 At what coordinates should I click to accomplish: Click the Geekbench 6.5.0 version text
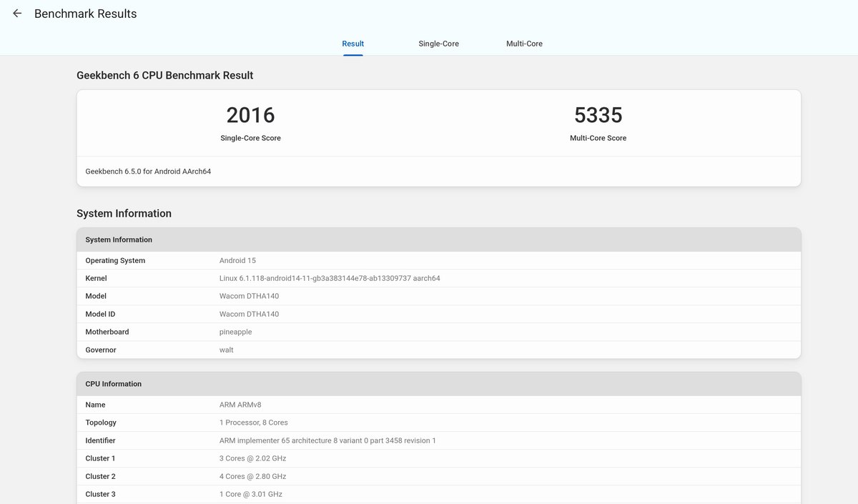coord(148,172)
